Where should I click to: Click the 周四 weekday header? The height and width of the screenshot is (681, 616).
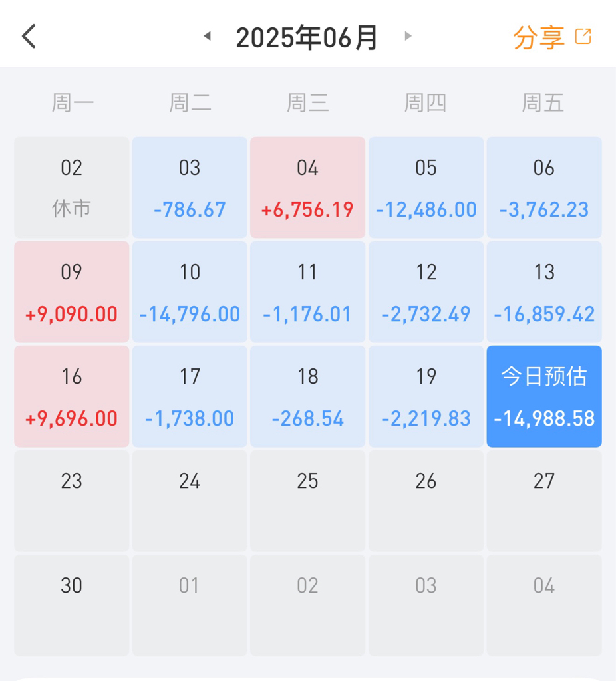point(425,103)
